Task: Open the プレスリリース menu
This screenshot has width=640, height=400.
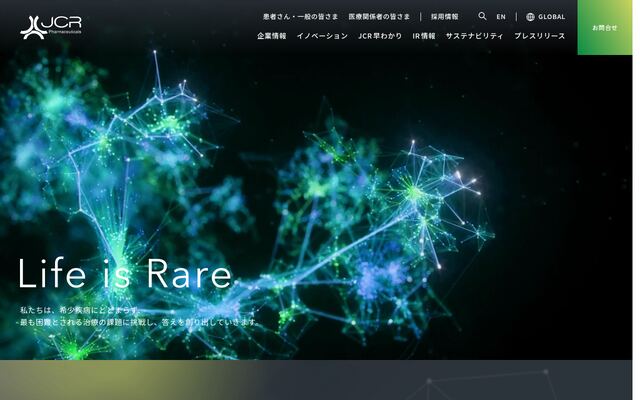Action: pyautogui.click(x=540, y=36)
